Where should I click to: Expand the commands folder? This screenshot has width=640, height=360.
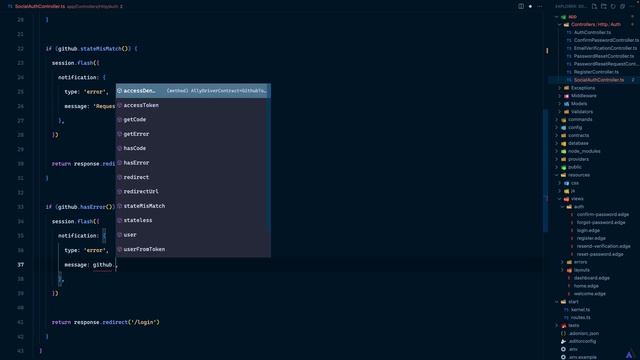click(x=556, y=120)
